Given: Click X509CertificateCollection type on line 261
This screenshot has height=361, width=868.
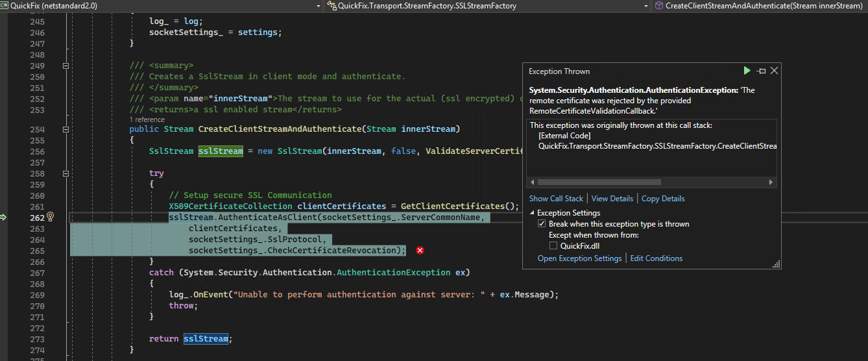Looking at the screenshot, I should click(230, 206).
